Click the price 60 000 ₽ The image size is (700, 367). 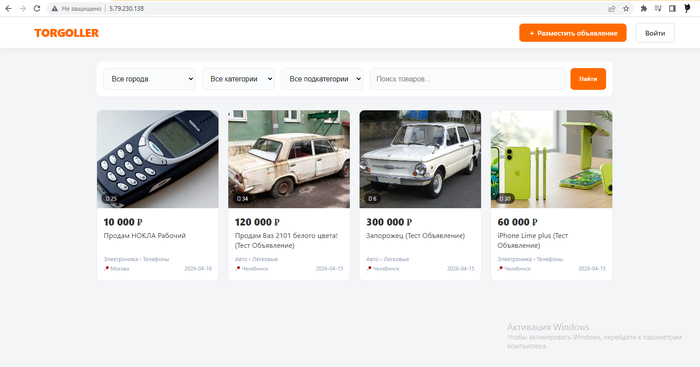point(517,222)
